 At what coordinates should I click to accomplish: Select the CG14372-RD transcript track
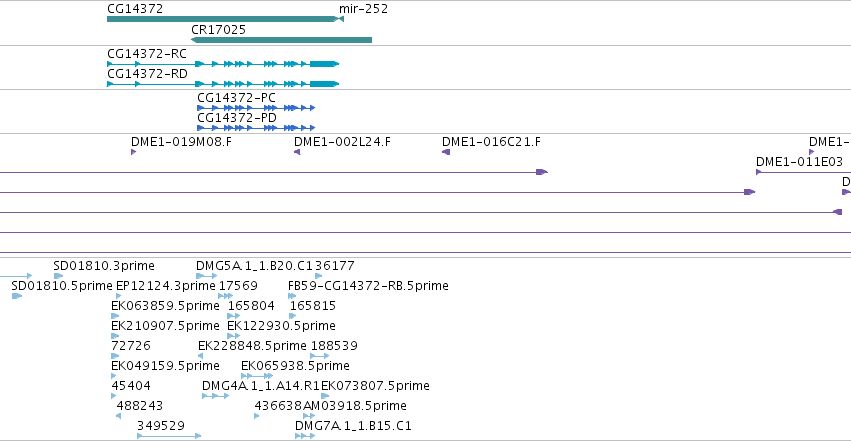click(223, 84)
